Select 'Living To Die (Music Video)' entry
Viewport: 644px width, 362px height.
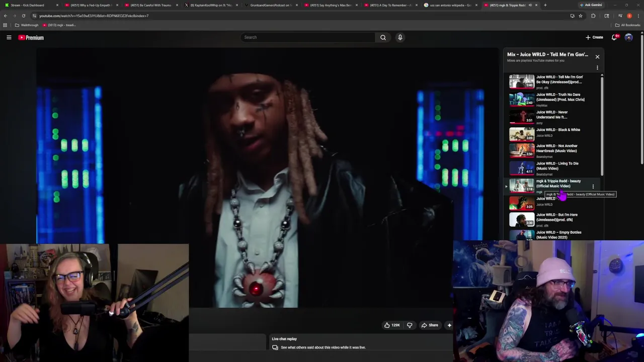pos(552,168)
